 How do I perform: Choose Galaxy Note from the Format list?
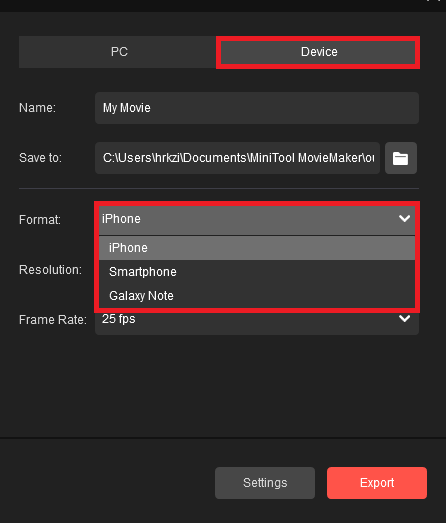point(257,296)
